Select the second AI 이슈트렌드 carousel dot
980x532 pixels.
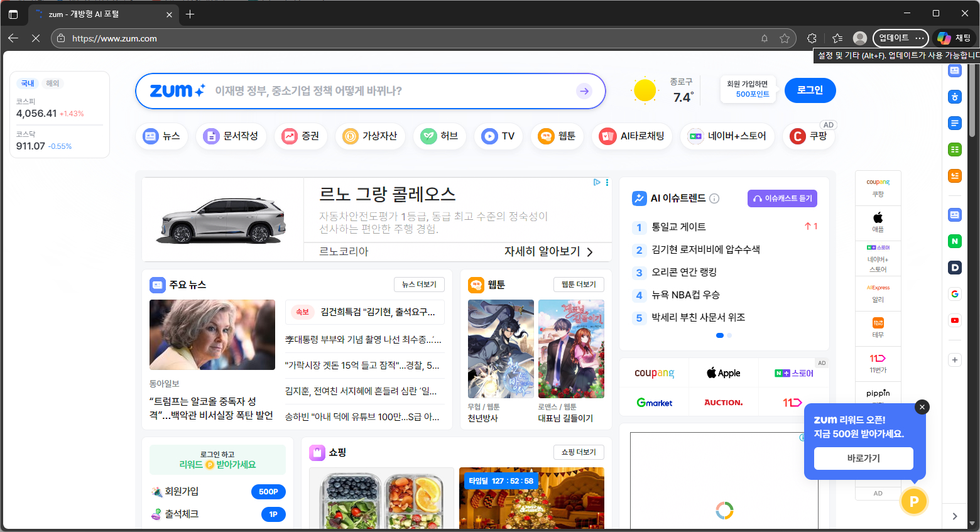[729, 335]
